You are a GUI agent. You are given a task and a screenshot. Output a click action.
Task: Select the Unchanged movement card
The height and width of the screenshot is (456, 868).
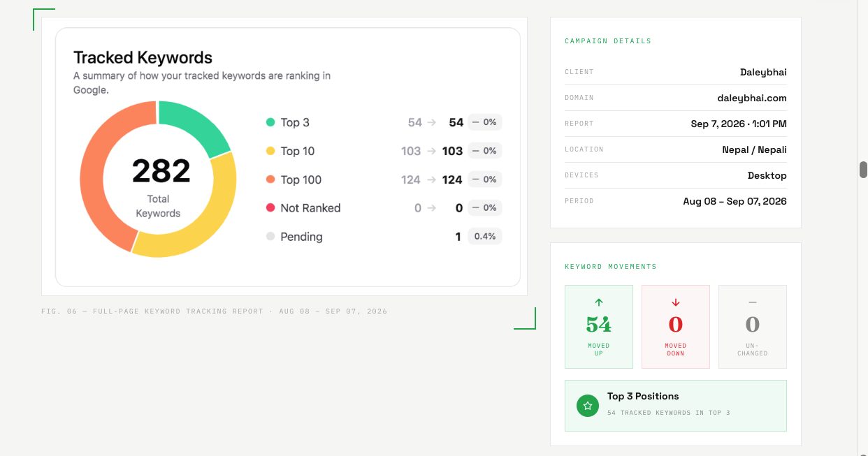tap(753, 326)
